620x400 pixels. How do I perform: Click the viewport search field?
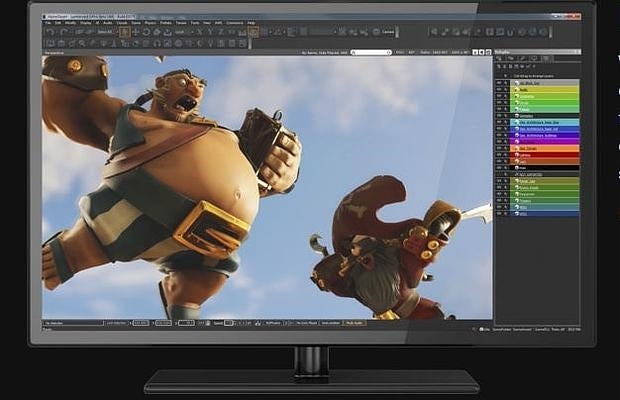(371, 53)
